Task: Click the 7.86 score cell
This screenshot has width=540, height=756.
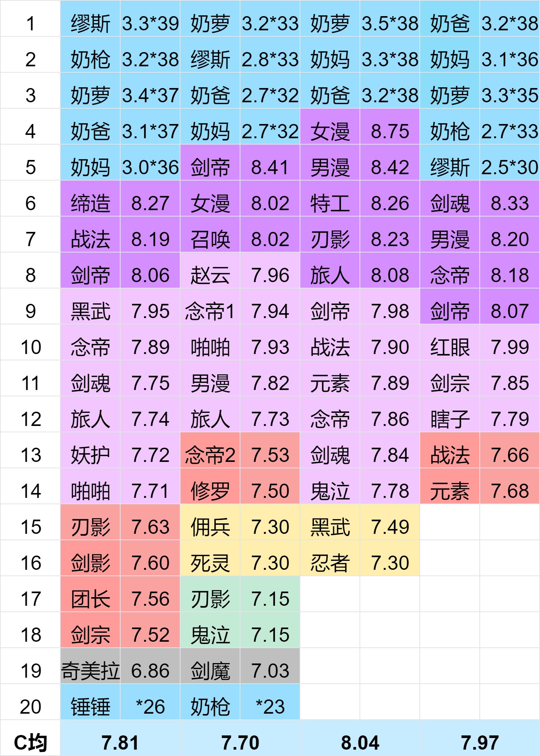Action: point(390,414)
